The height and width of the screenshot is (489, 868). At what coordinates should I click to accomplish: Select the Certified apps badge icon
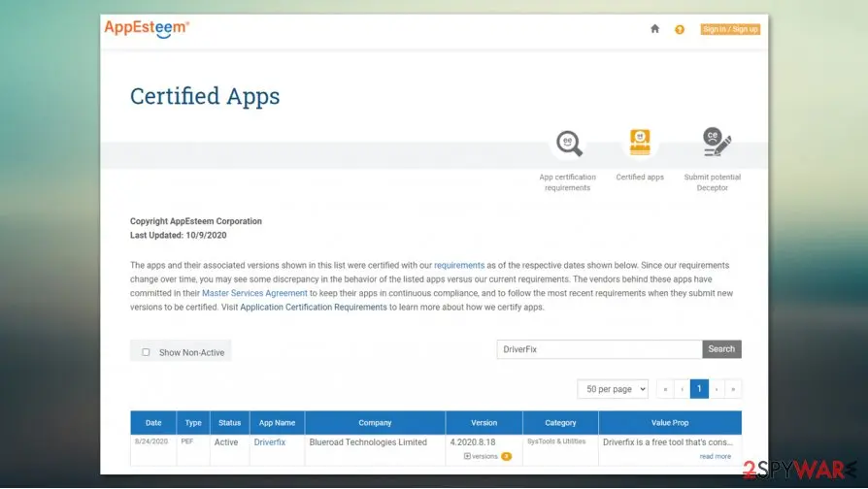pos(640,143)
